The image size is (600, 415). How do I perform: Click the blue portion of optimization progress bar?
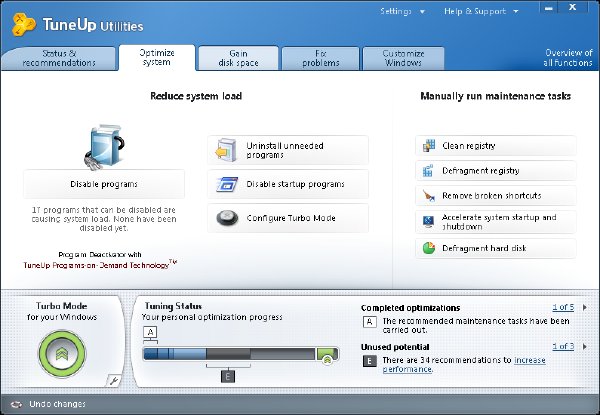(x=175, y=354)
